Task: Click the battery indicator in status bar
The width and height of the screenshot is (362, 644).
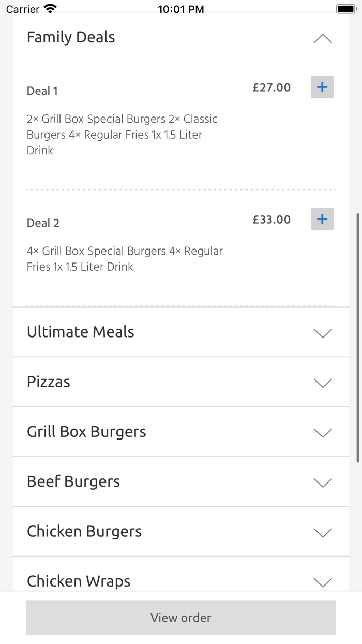Action: click(345, 8)
